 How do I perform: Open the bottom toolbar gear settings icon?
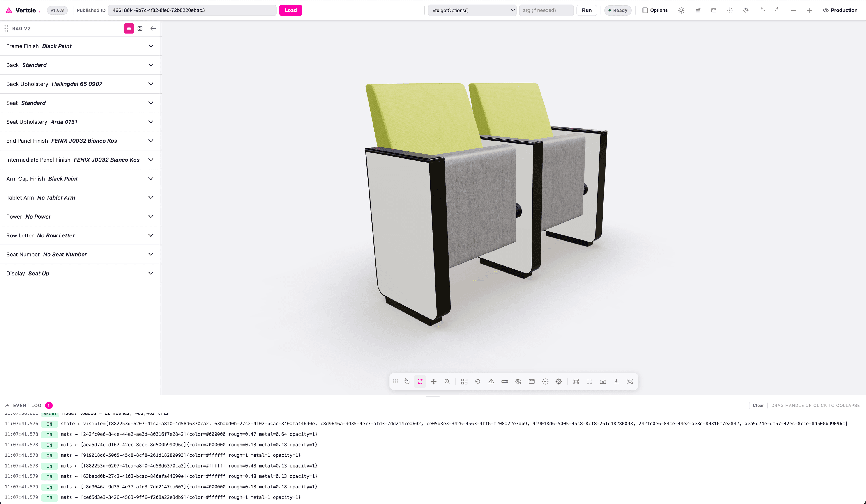click(559, 381)
